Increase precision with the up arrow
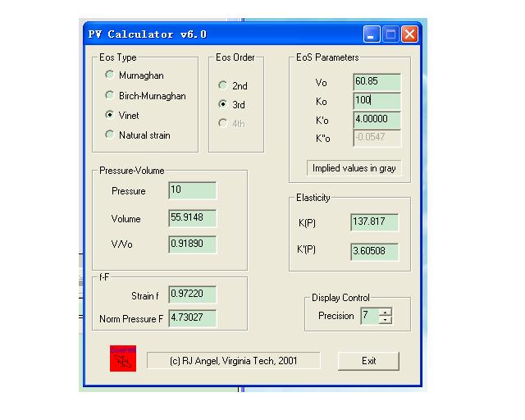 385,312
